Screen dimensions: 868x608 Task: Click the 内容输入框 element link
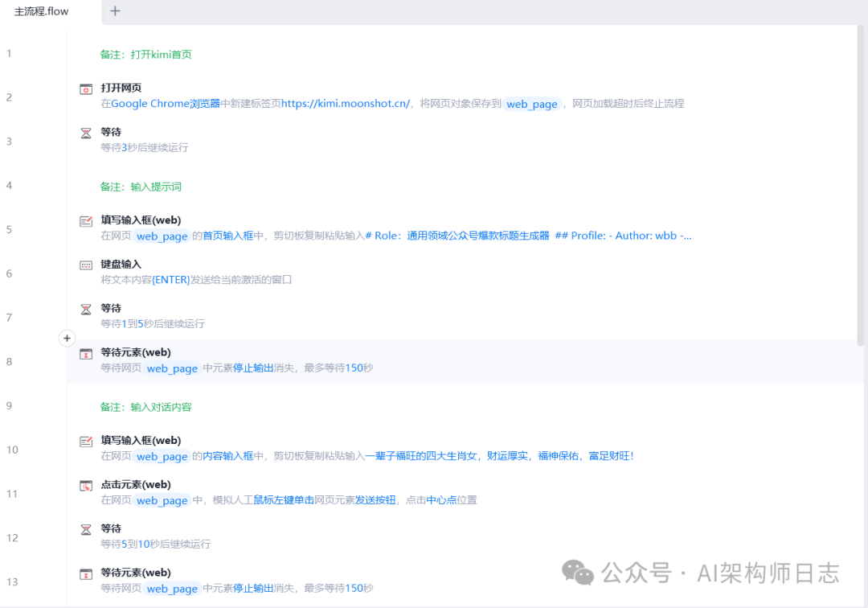[228, 456]
